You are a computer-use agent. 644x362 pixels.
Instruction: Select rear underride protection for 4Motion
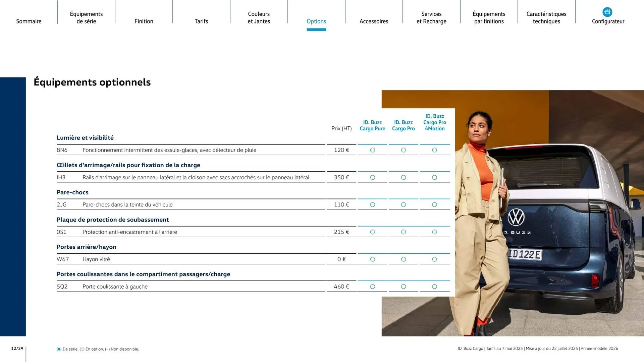[434, 232]
